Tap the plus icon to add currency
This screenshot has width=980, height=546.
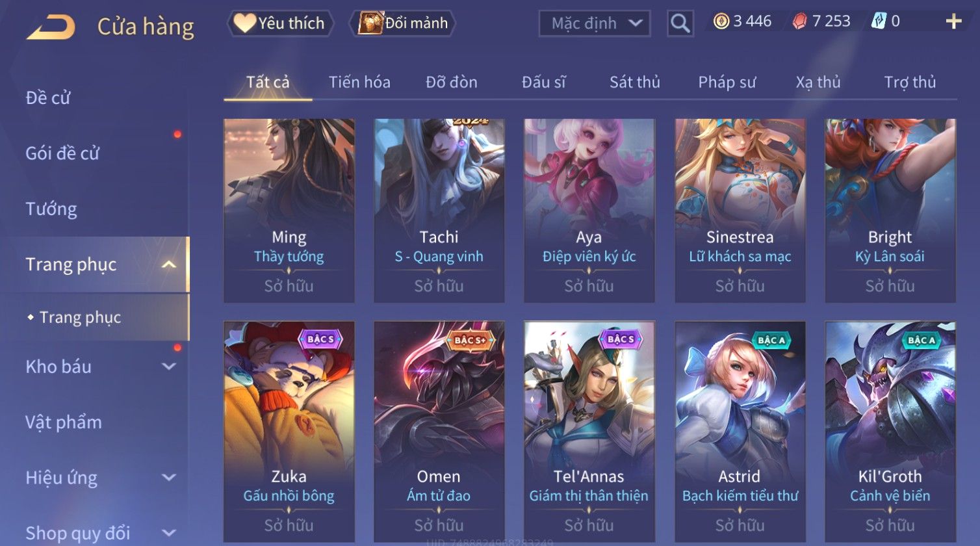click(x=953, y=22)
